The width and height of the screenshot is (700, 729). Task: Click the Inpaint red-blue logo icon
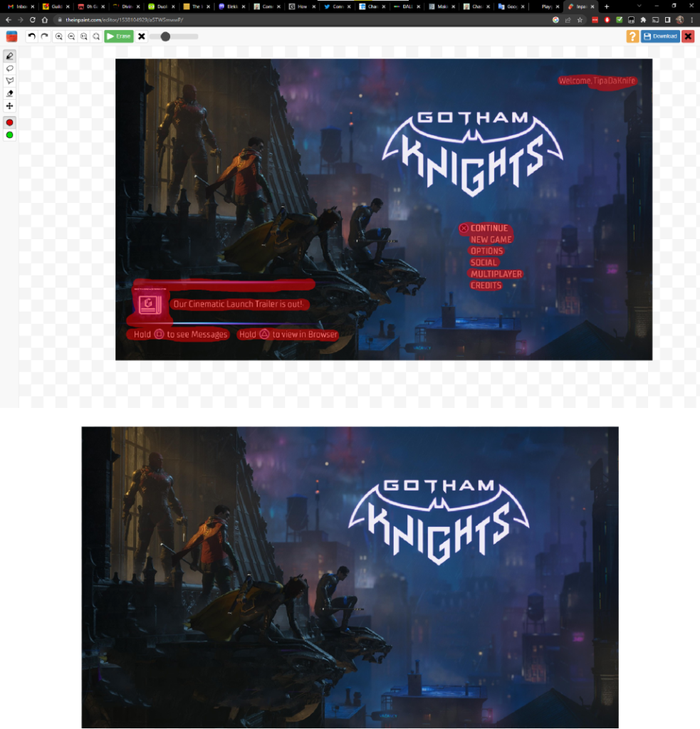pos(11,36)
